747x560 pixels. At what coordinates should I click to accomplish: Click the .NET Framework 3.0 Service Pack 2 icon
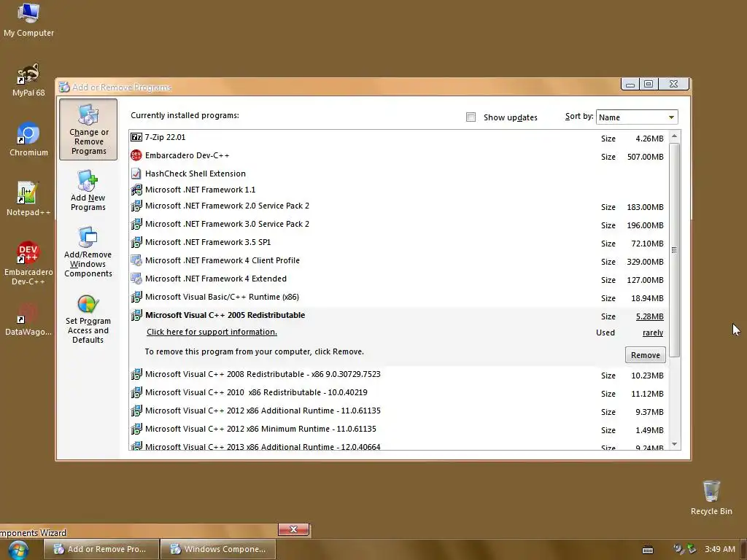tap(136, 224)
